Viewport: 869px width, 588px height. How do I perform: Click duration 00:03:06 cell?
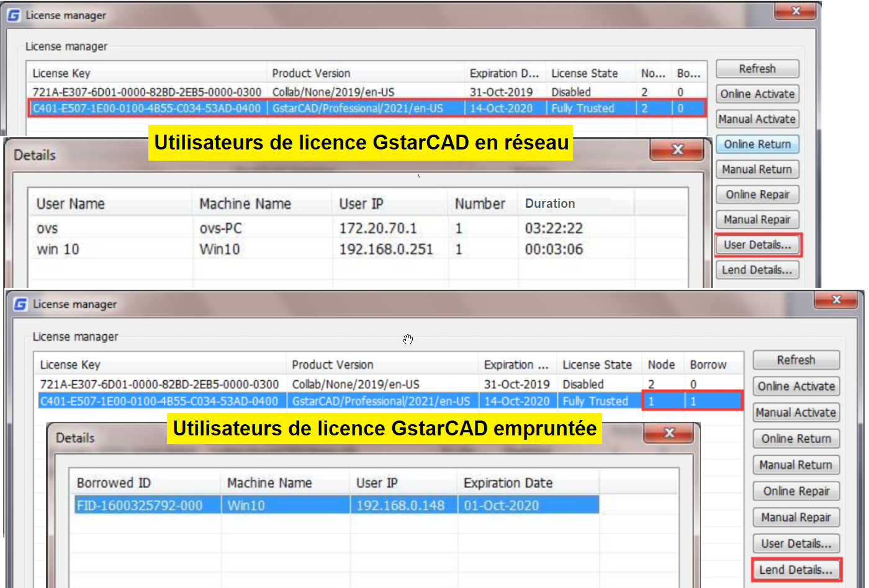554,249
